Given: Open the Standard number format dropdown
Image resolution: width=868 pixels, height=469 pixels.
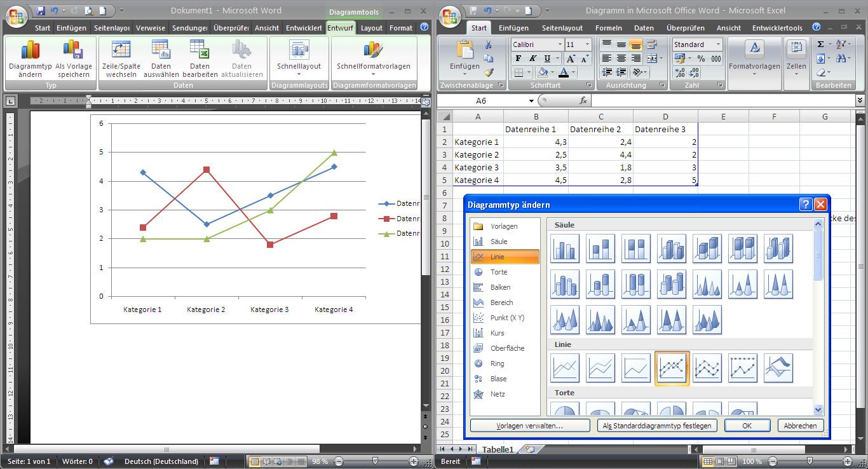Looking at the screenshot, I should tap(719, 44).
